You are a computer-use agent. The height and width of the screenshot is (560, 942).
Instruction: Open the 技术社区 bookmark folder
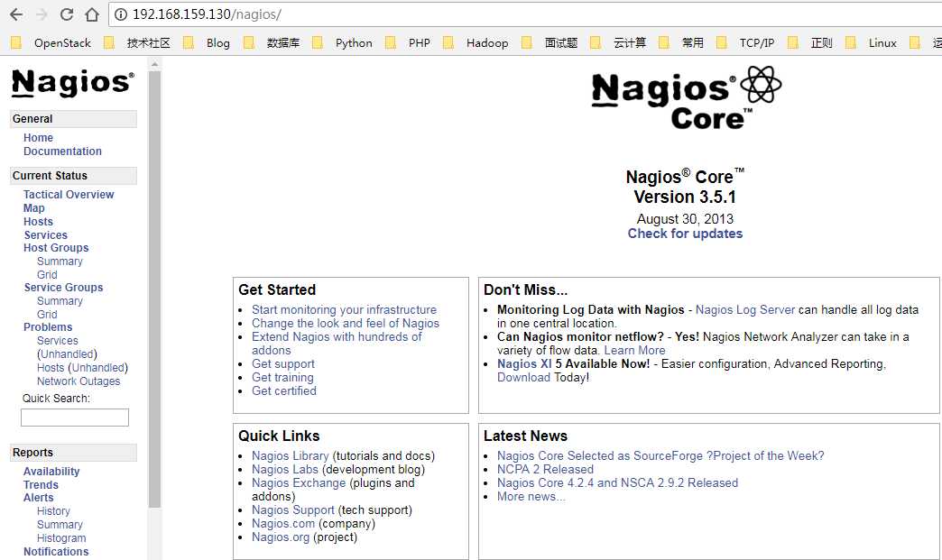click(137, 42)
